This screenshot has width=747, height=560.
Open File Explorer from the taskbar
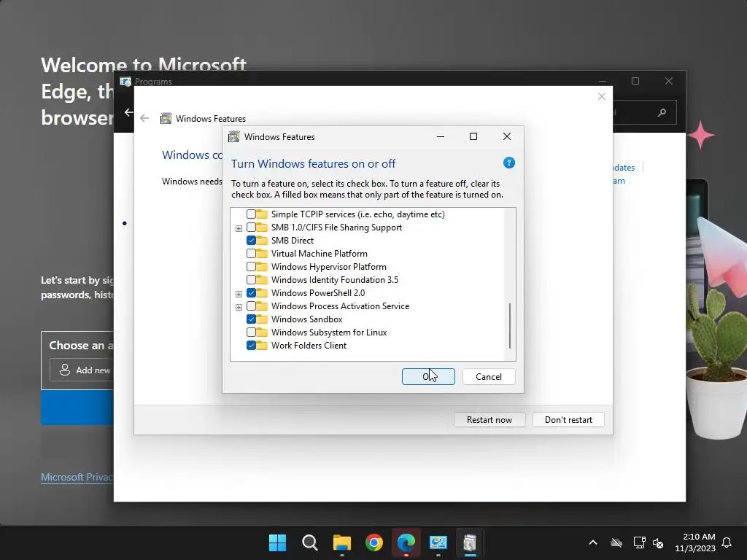341,542
